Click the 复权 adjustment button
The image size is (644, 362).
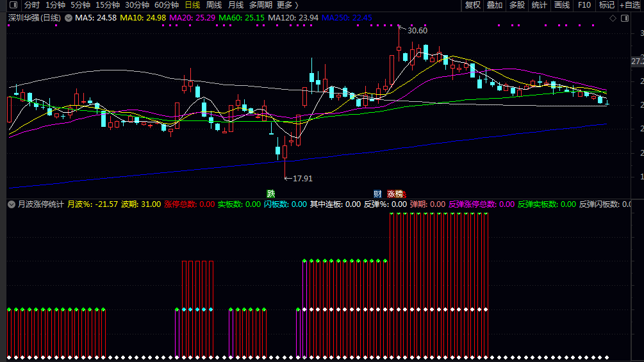point(473,5)
